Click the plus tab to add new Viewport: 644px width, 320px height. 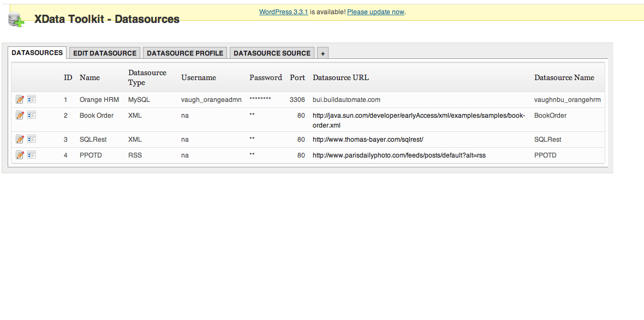click(x=323, y=53)
